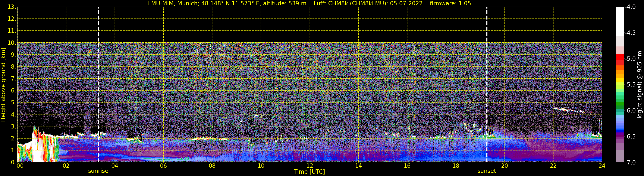Pick the white segment at the colorbar top
Viewport: 644px width, 176px height.
click(x=620, y=21)
